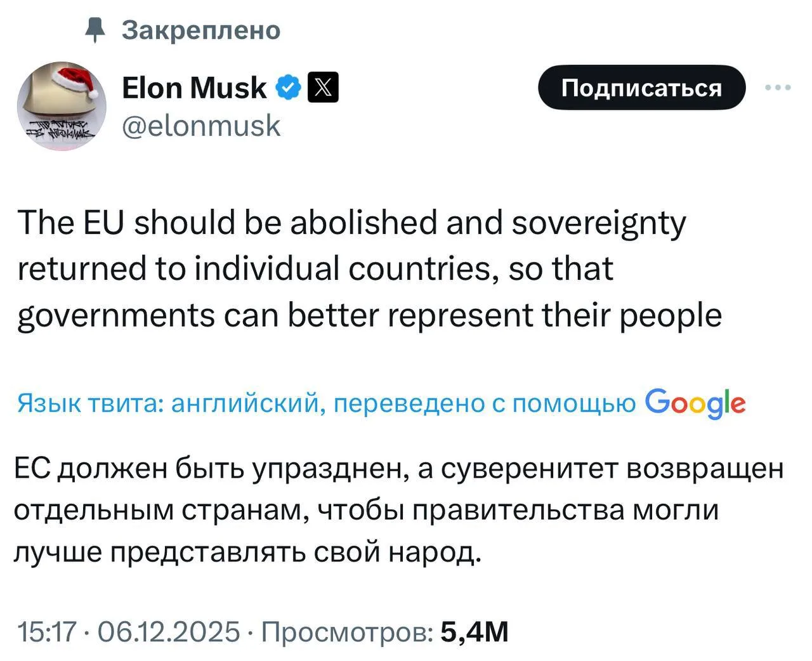Click Elon Musk's Santa hat avatar
812x661 pixels.
(x=62, y=106)
